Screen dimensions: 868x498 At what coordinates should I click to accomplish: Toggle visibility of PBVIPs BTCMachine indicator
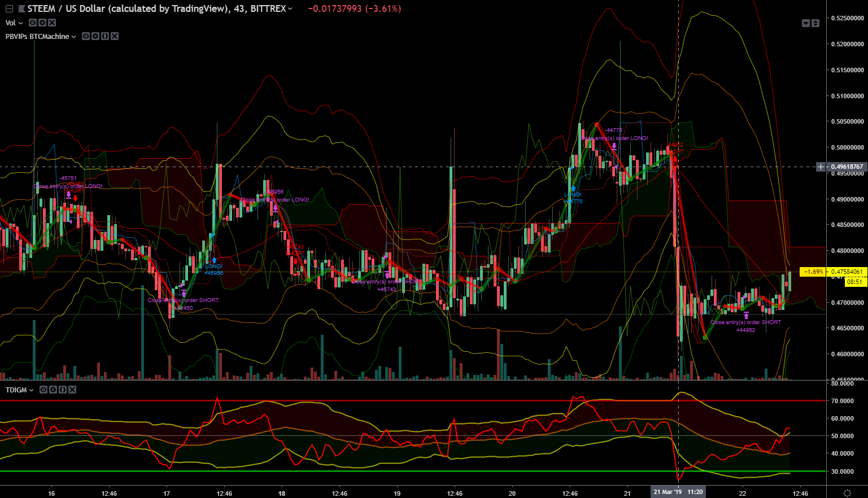coord(86,36)
